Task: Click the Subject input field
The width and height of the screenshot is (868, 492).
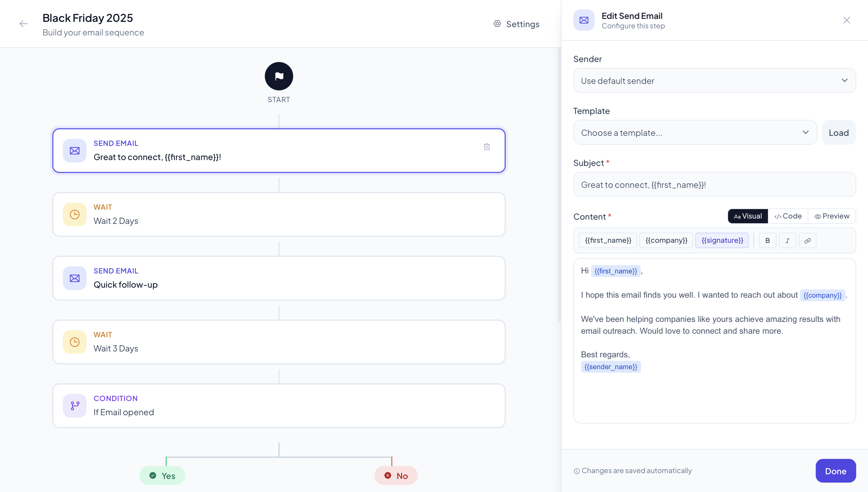Action: click(714, 185)
